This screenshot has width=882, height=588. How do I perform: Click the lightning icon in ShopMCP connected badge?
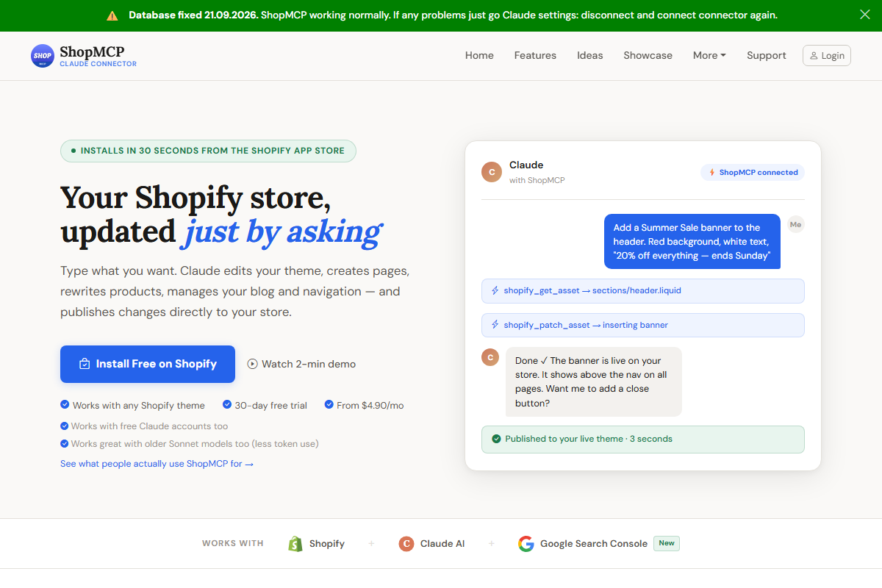point(712,173)
